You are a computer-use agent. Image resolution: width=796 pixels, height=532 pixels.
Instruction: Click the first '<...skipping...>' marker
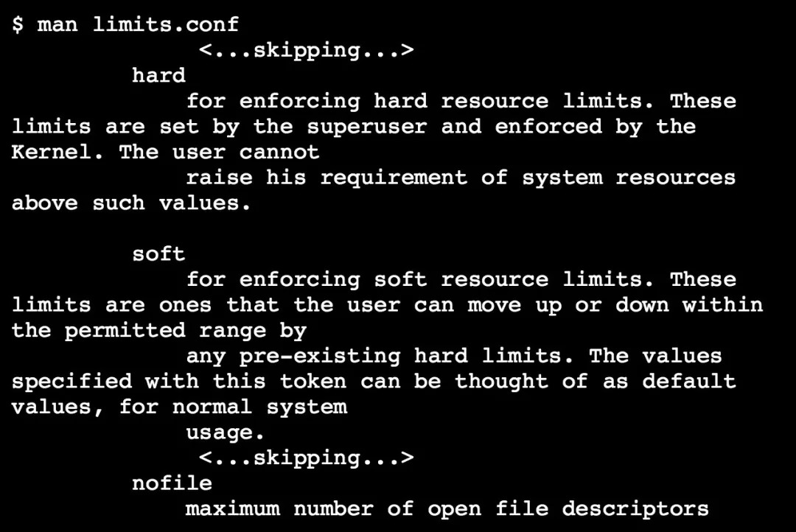pos(306,51)
